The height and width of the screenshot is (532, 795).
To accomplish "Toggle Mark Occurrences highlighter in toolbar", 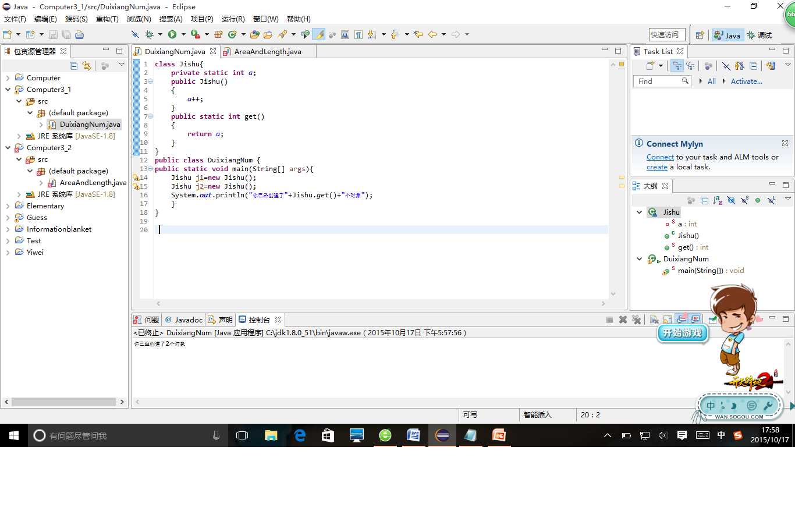I will (x=319, y=35).
